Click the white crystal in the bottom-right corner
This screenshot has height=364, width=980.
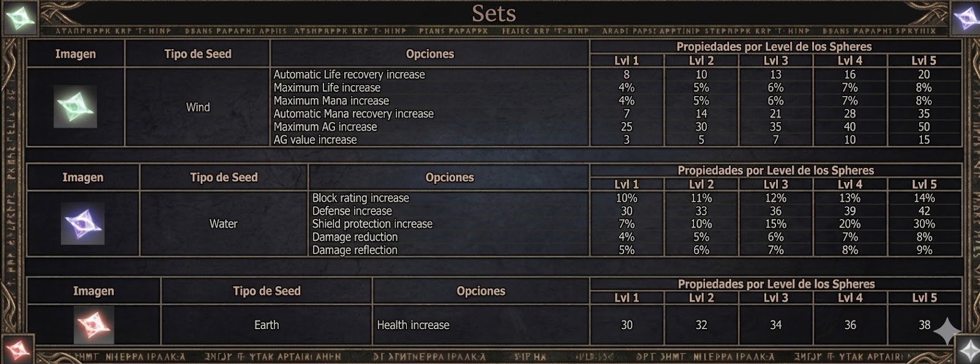click(x=969, y=351)
